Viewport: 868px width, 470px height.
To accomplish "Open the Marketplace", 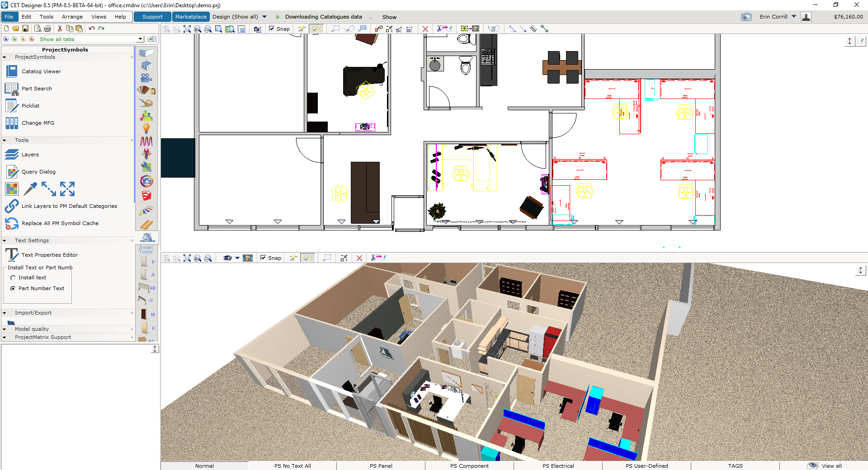I will 191,17.
